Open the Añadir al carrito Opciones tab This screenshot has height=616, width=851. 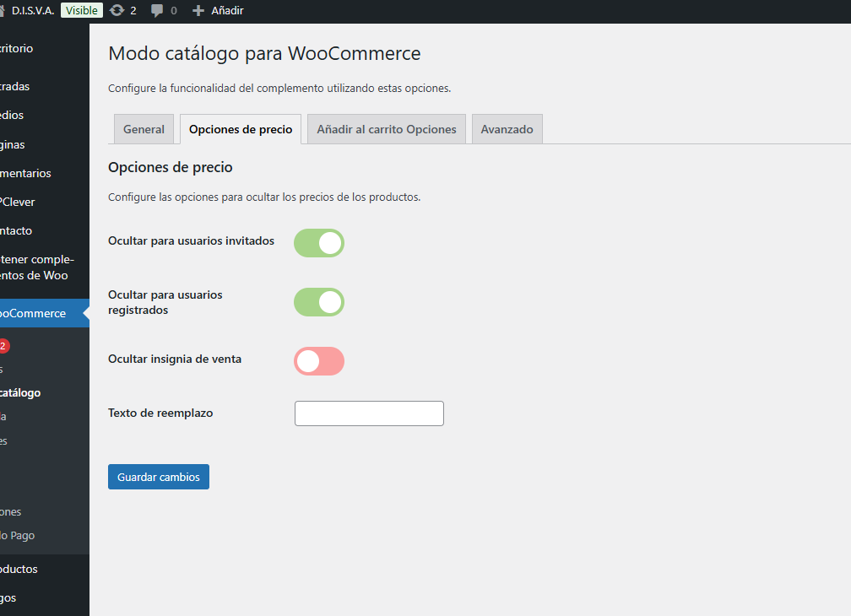click(387, 129)
